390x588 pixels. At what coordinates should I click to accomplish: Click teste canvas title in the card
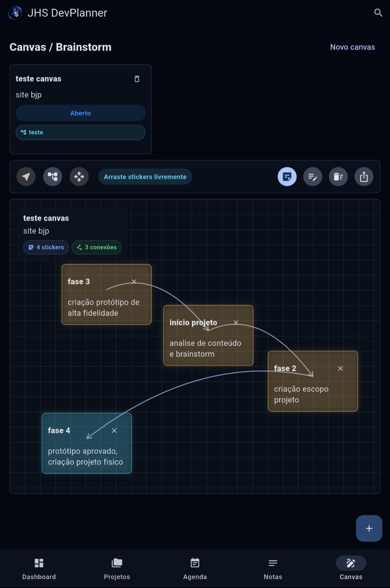point(38,79)
